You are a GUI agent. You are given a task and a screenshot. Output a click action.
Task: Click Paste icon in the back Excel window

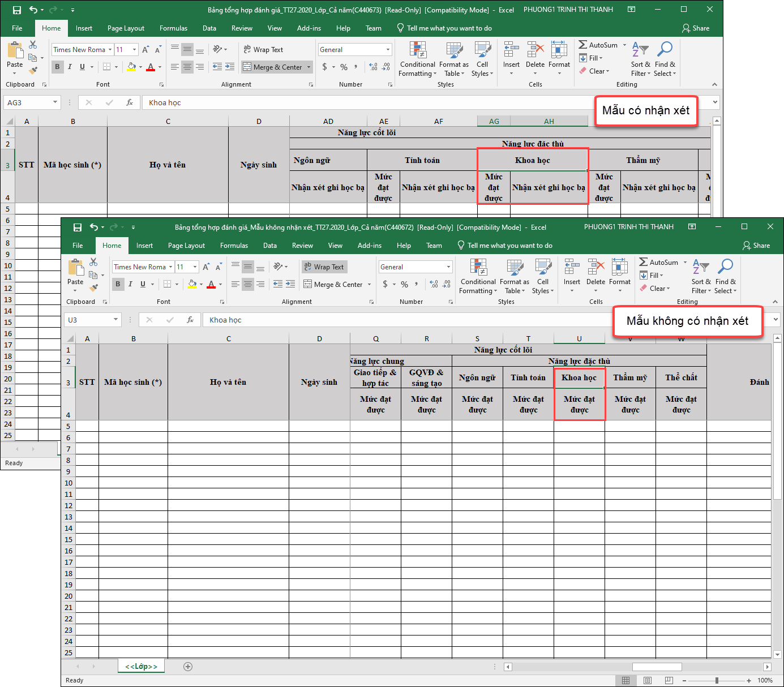point(15,50)
